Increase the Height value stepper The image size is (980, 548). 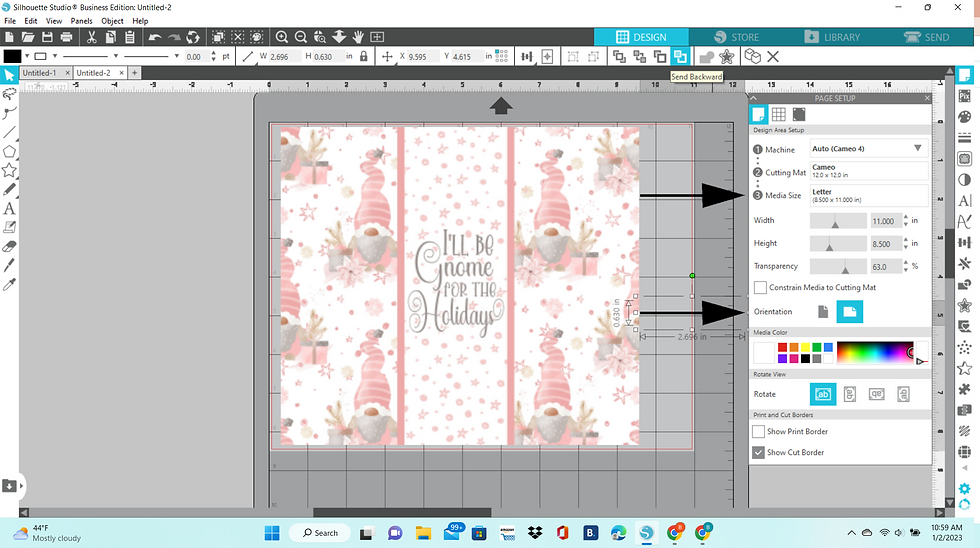coord(906,241)
